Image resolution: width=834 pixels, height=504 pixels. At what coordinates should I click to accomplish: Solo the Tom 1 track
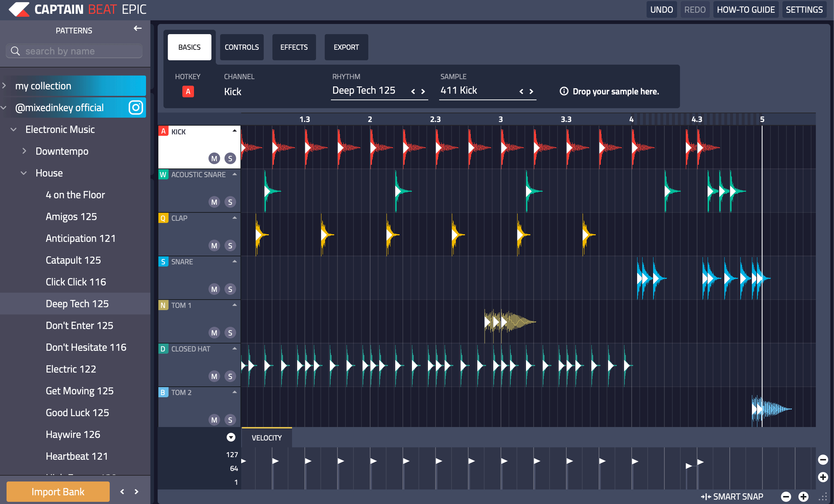point(230,333)
